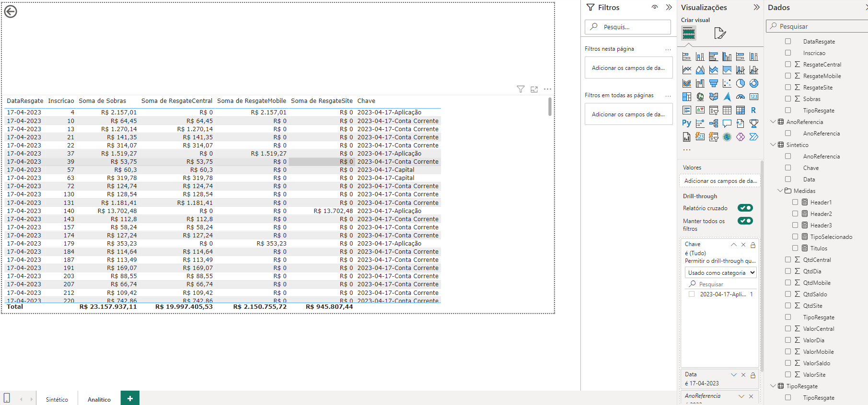Viewport: 868px width, 405px height.
Task: Click the Pesquisar box in Dados pane
Action: (x=818, y=26)
